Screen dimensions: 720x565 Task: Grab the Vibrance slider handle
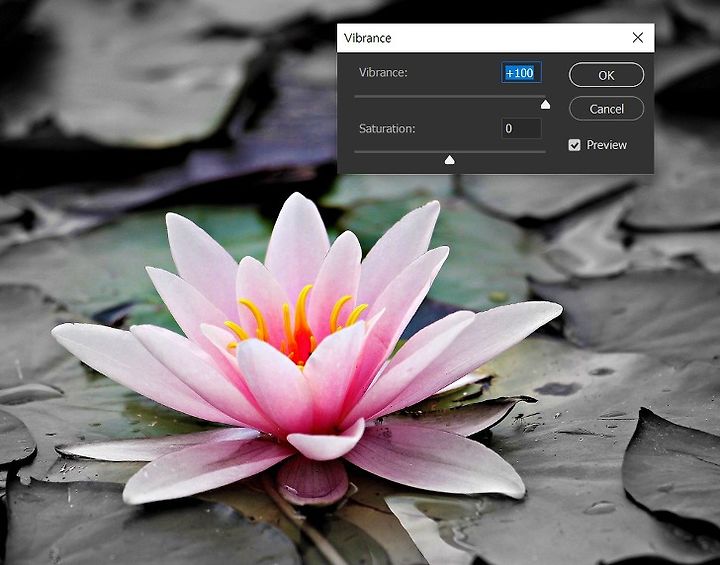[x=545, y=105]
